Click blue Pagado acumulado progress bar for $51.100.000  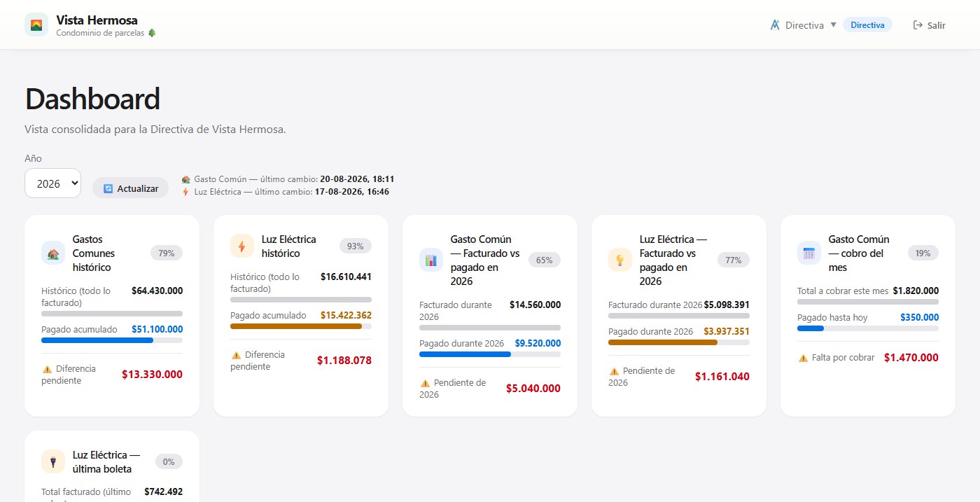[112, 340]
